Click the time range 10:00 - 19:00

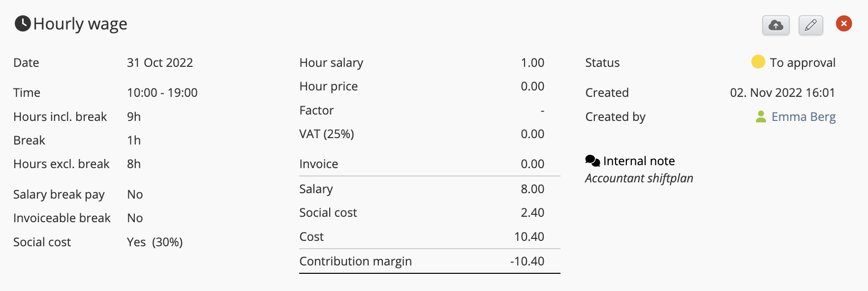pyautogui.click(x=162, y=93)
